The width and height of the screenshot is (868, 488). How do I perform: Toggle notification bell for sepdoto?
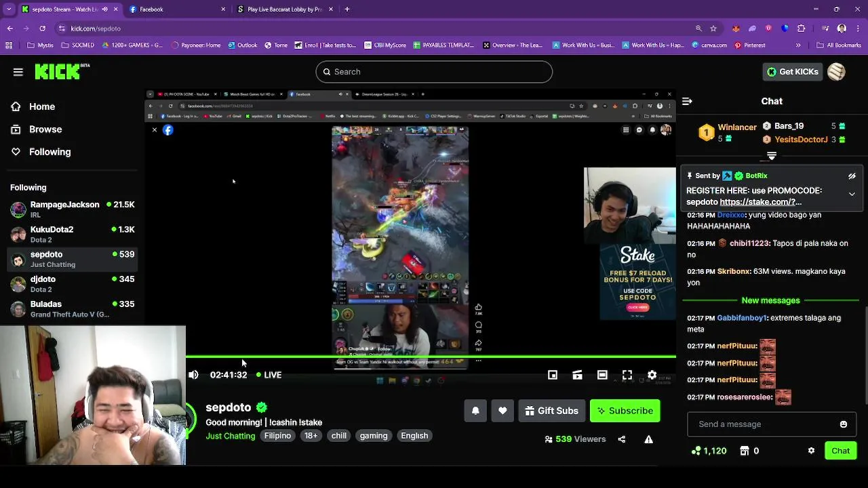point(475,411)
